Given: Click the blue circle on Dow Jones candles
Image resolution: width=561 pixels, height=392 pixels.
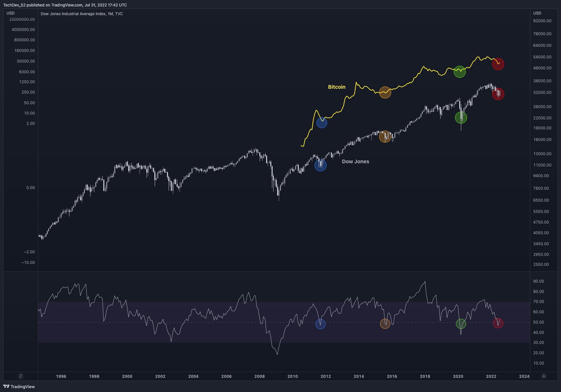Looking at the screenshot, I should (320, 166).
